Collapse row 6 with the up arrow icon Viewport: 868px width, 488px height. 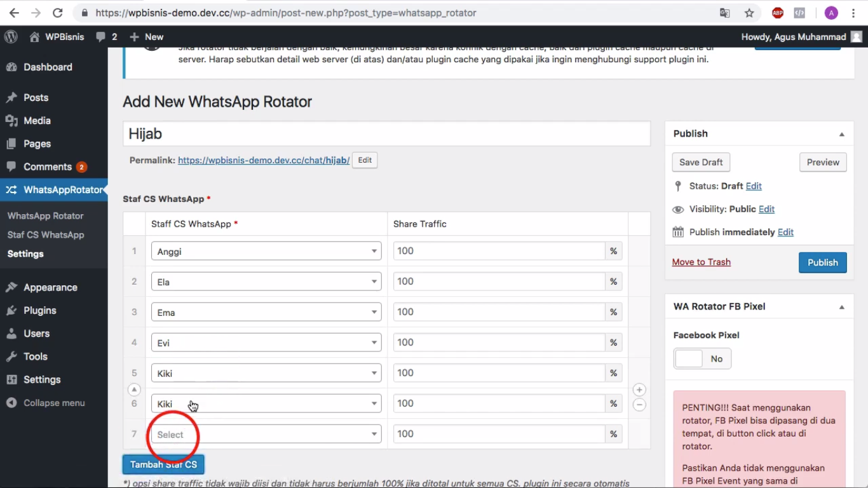pos(134,390)
